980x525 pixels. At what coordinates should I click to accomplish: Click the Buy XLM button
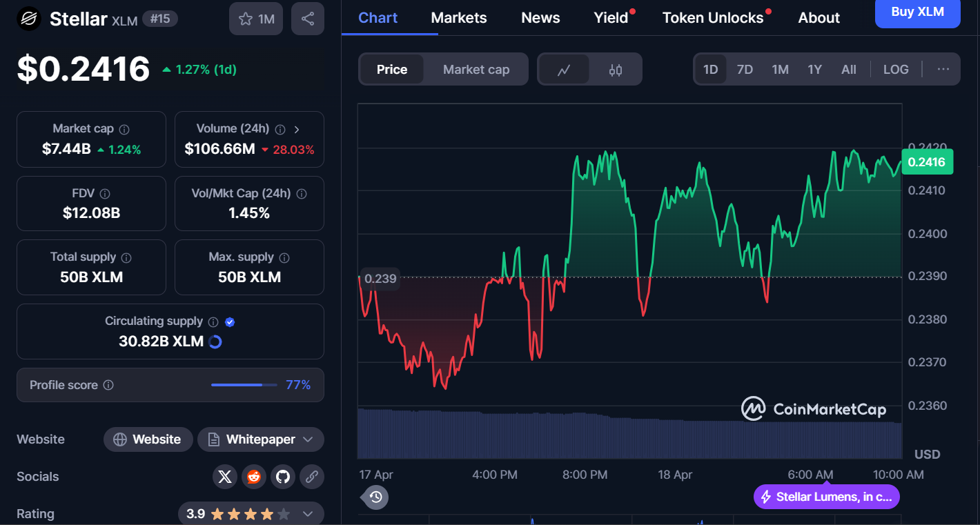click(917, 12)
